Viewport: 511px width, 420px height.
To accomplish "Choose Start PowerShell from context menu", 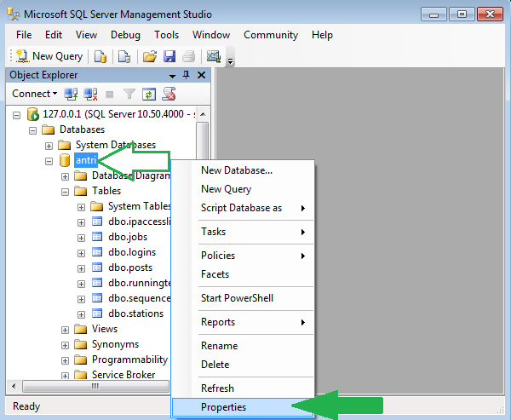I will pos(243,298).
